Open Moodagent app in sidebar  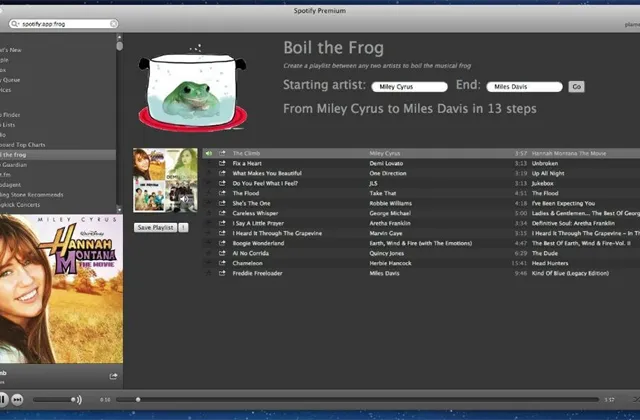pos(10,185)
